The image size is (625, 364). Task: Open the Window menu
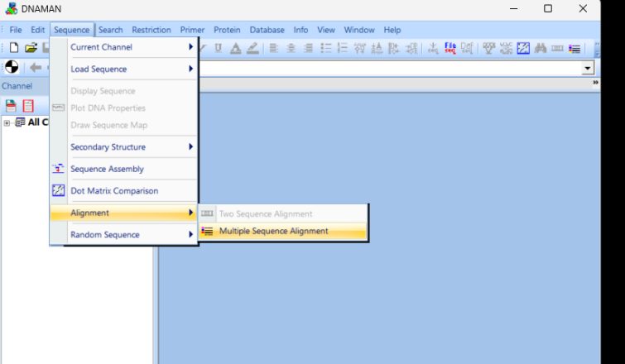coord(359,30)
